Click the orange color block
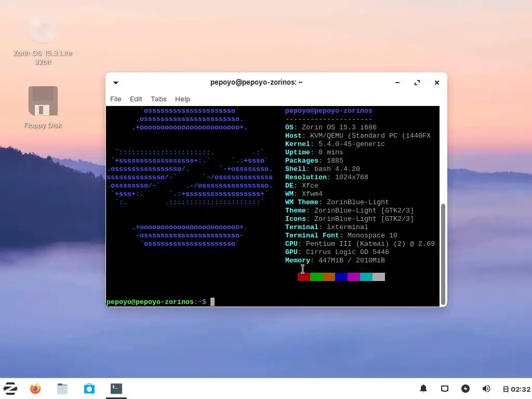The width and height of the screenshot is (532, 399). (x=329, y=277)
